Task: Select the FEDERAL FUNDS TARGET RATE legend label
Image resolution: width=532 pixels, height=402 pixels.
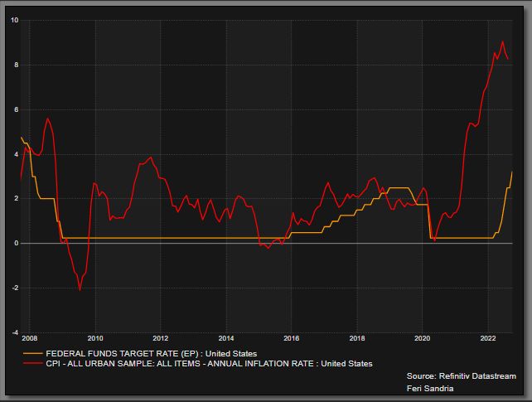Action: coord(151,354)
